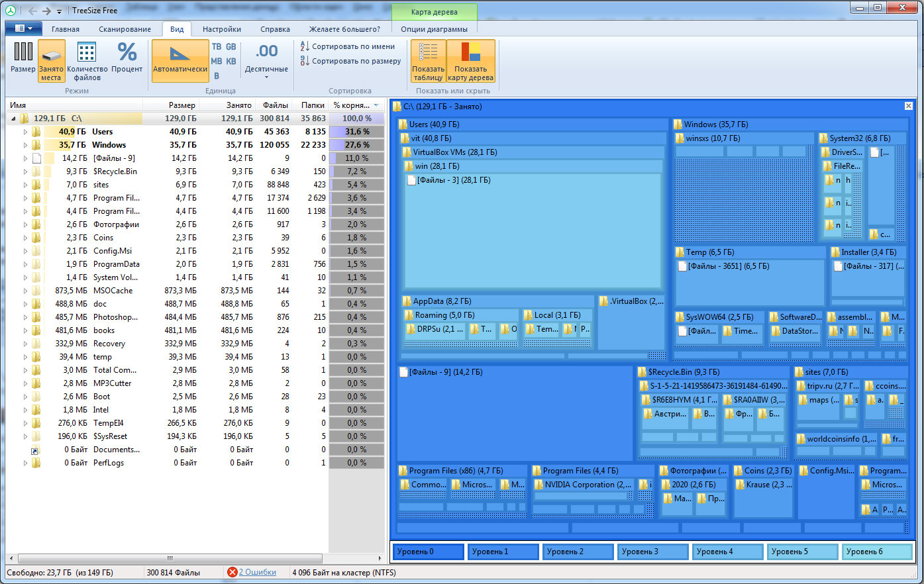
Task: Click the forward navigation arrow
Action: pyautogui.click(x=46, y=11)
